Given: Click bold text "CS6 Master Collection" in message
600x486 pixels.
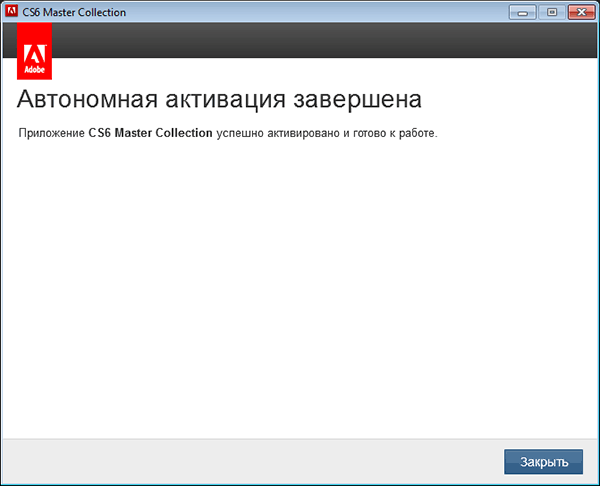Looking at the screenshot, I should click(x=150, y=133).
